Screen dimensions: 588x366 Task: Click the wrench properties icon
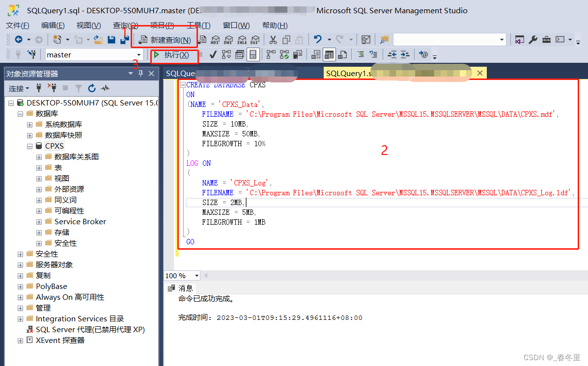(x=533, y=39)
